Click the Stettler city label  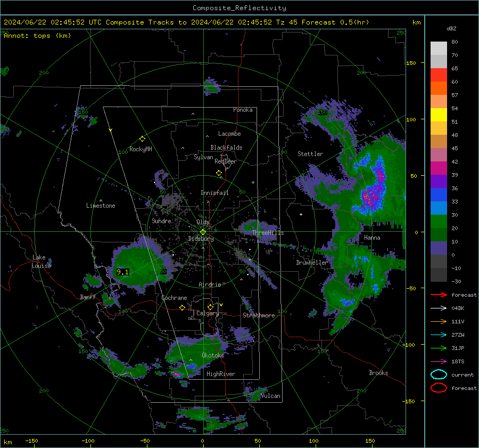pyautogui.click(x=310, y=154)
